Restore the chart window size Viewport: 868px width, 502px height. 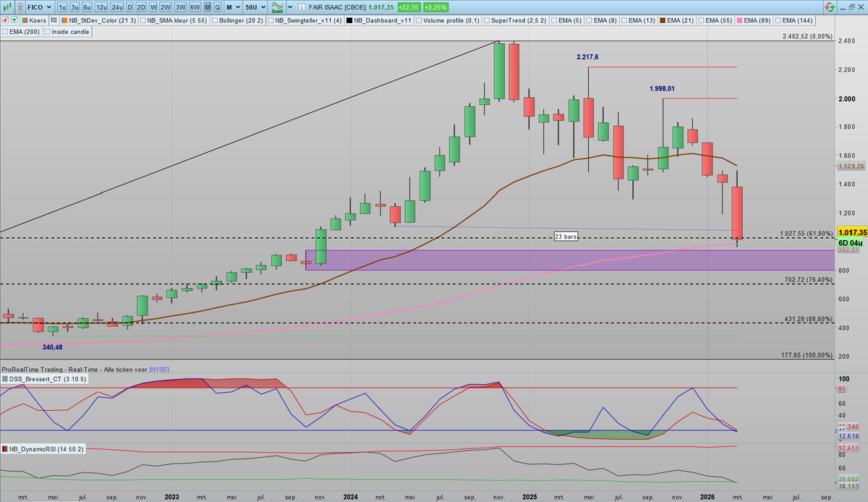(x=852, y=7)
